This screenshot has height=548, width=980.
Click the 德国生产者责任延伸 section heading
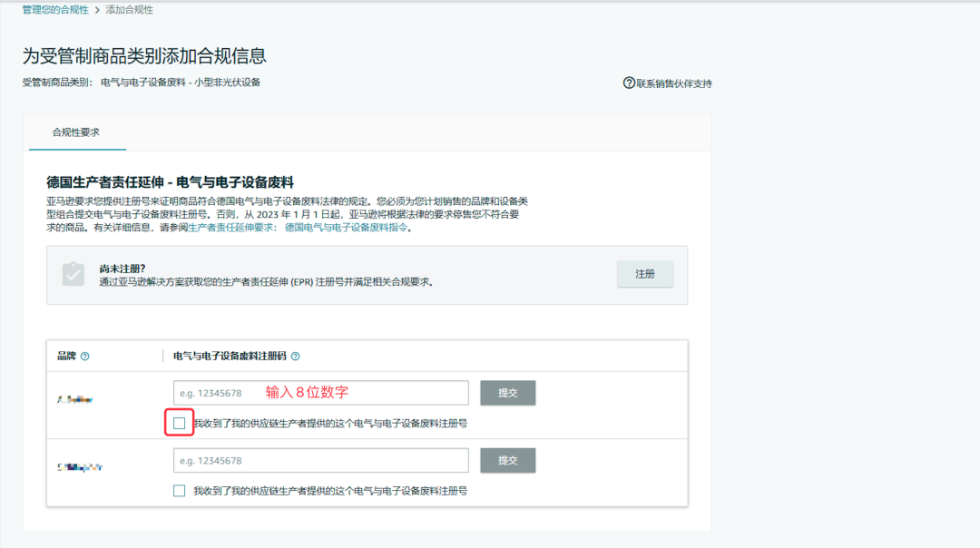[x=170, y=182]
